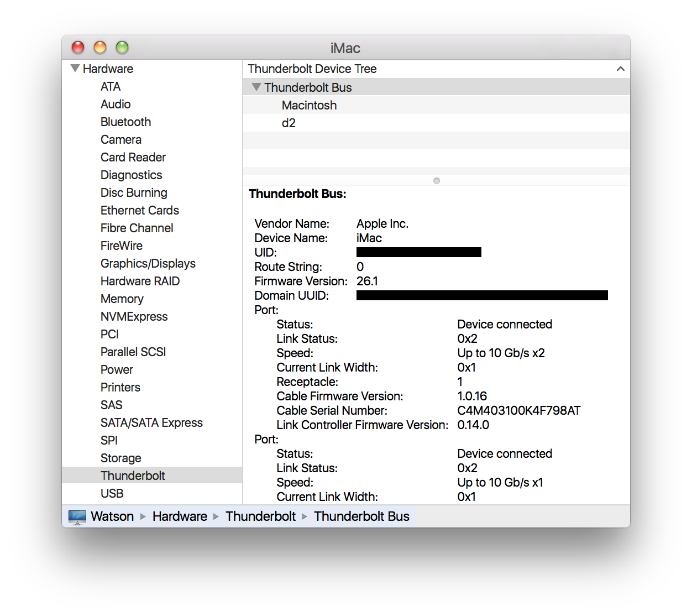Click Link Controller Firmware Version value 0.14.0
692x616 pixels.
pyautogui.click(x=473, y=425)
